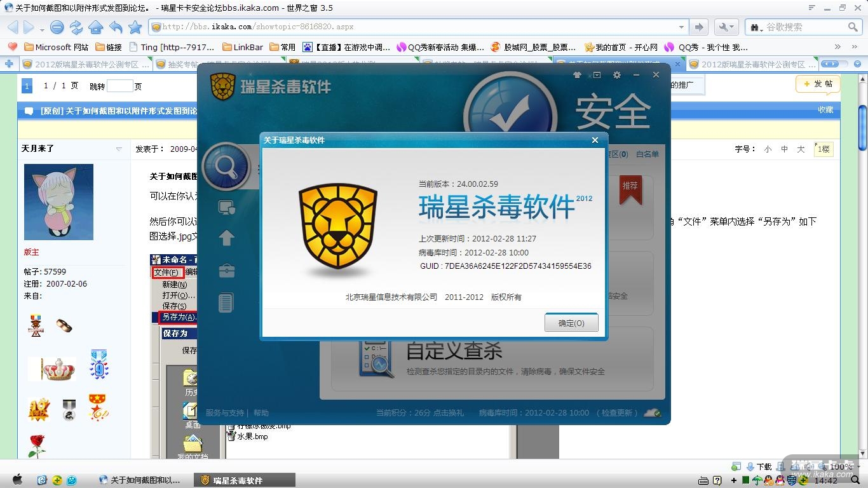This screenshot has height=488, width=868.
Task: Click the heart favorites icon on bookmarks bar
Action: click(13, 47)
